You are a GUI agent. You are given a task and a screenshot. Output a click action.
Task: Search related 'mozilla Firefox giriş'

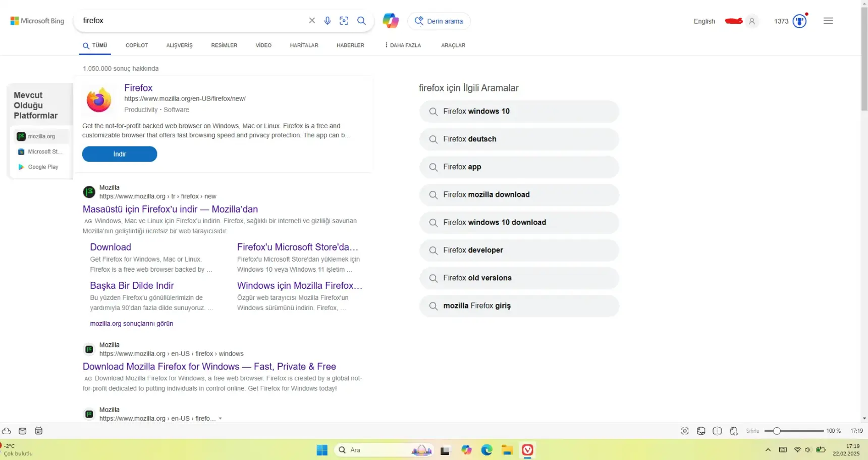pyautogui.click(x=519, y=306)
